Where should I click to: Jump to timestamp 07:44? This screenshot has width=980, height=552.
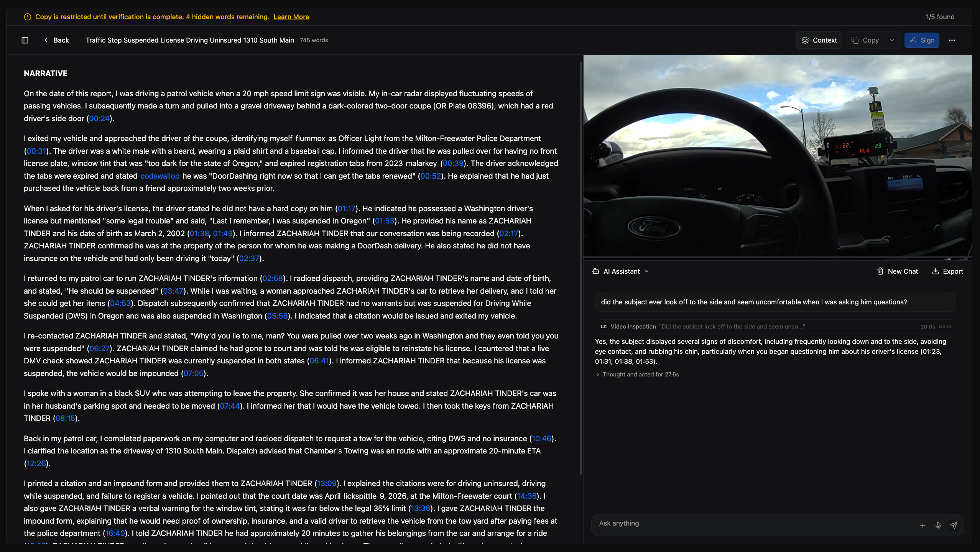pyautogui.click(x=230, y=406)
